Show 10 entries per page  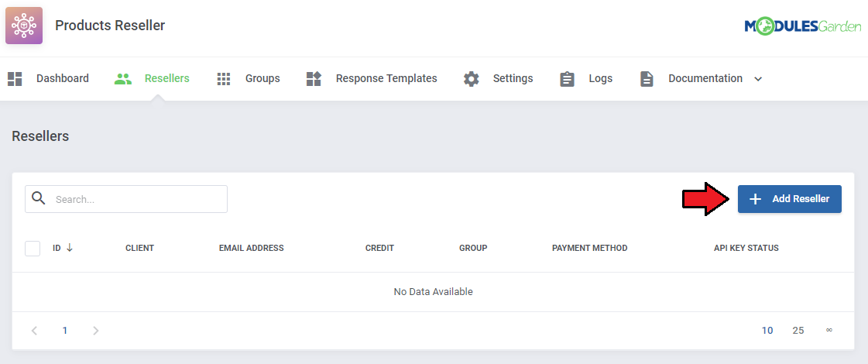(x=767, y=331)
